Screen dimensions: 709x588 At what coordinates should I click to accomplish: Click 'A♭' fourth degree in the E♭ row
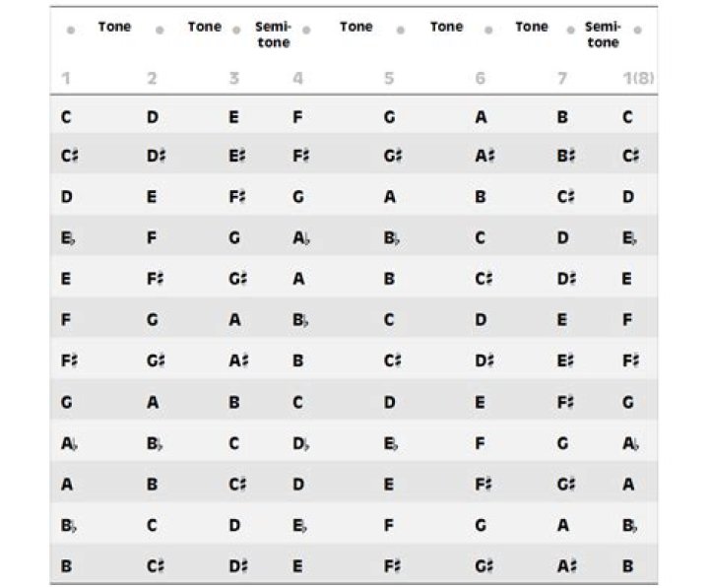tap(301, 238)
